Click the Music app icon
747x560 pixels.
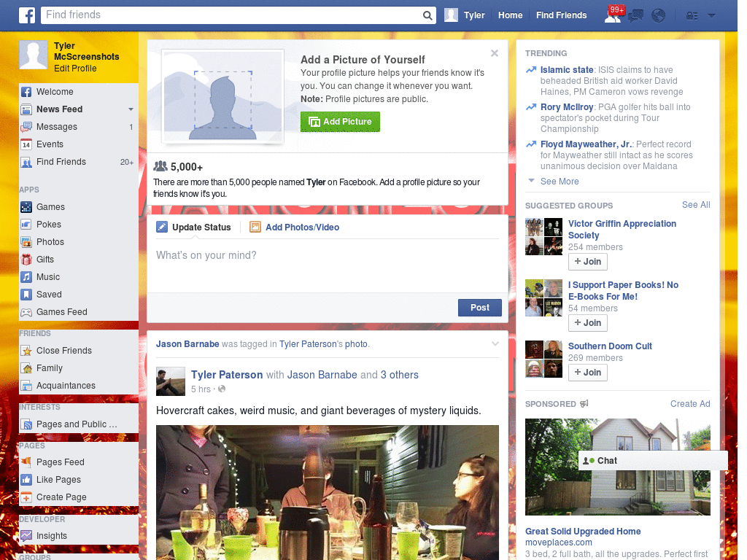point(26,277)
